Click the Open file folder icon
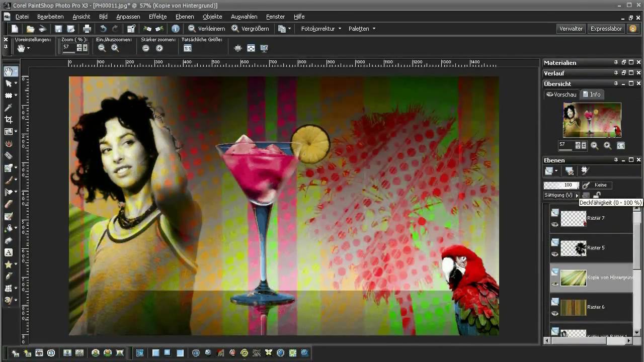The width and height of the screenshot is (644, 362). pos(30,29)
